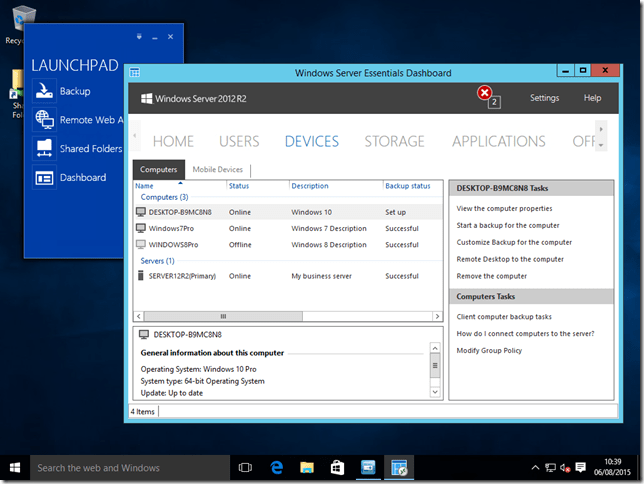Expand the Launchpad title bar dropdown arrow

(x=141, y=37)
